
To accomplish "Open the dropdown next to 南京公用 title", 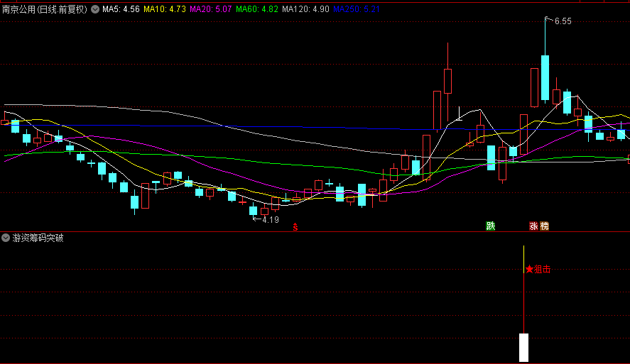I will click(x=95, y=9).
